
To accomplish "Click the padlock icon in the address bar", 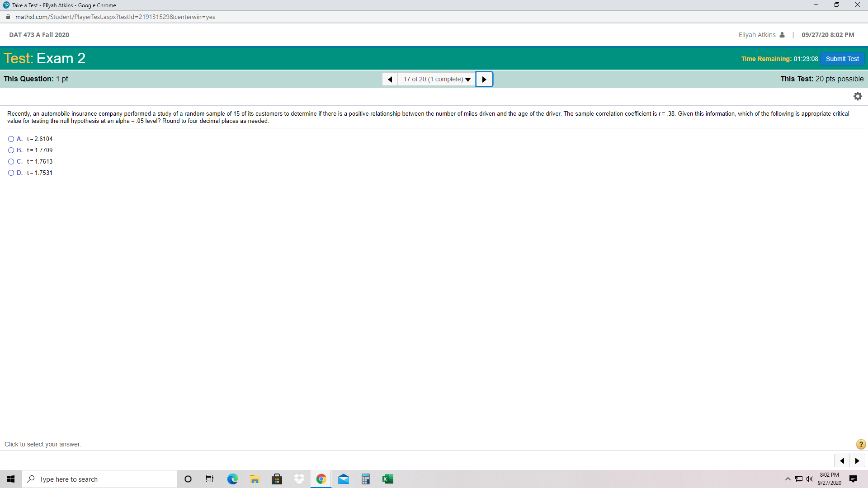I will [x=7, y=17].
